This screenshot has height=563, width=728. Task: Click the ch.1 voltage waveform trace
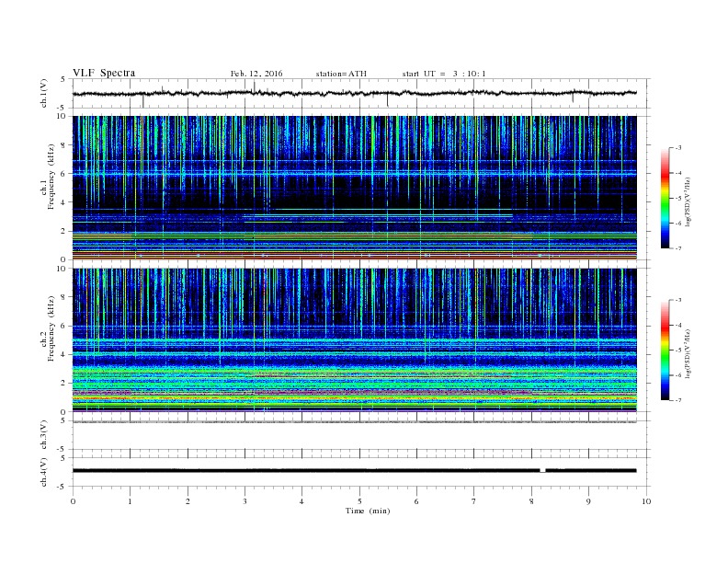(x=354, y=93)
